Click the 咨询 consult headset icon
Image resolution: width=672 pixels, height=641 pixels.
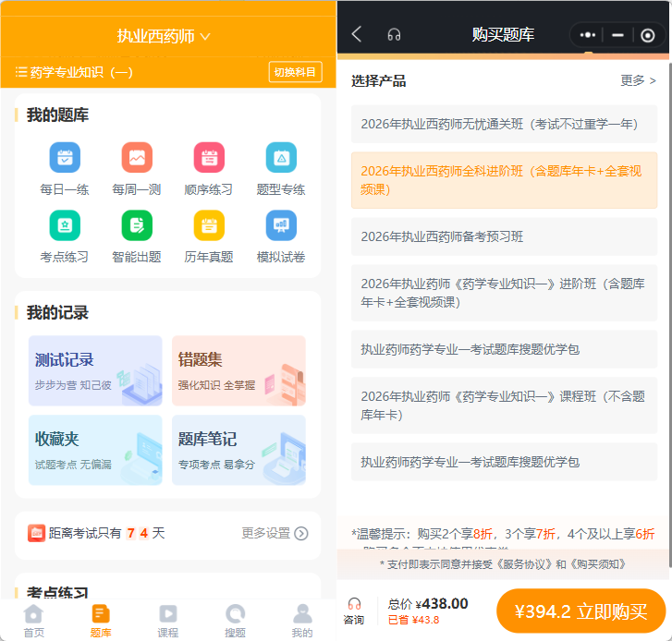pos(354,604)
